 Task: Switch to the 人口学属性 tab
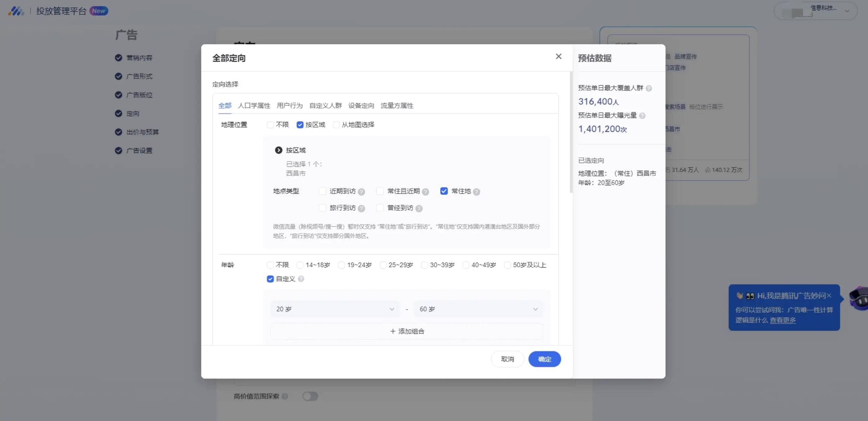click(x=254, y=105)
